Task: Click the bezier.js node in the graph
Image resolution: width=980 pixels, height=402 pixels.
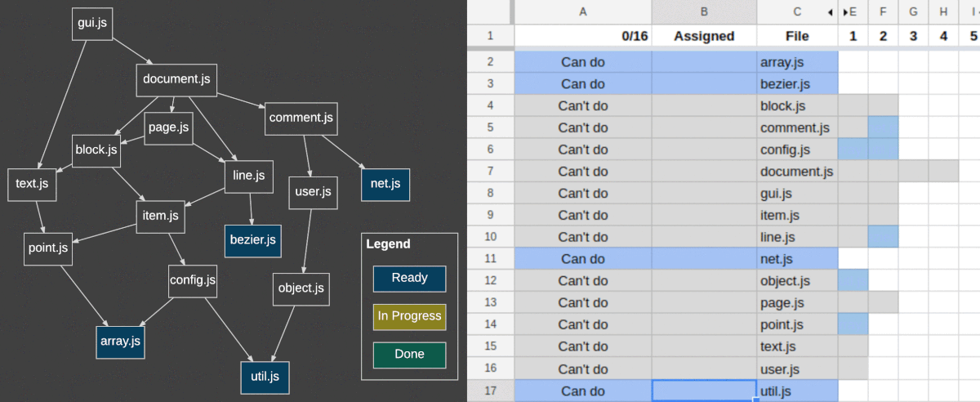Action: [x=252, y=240]
